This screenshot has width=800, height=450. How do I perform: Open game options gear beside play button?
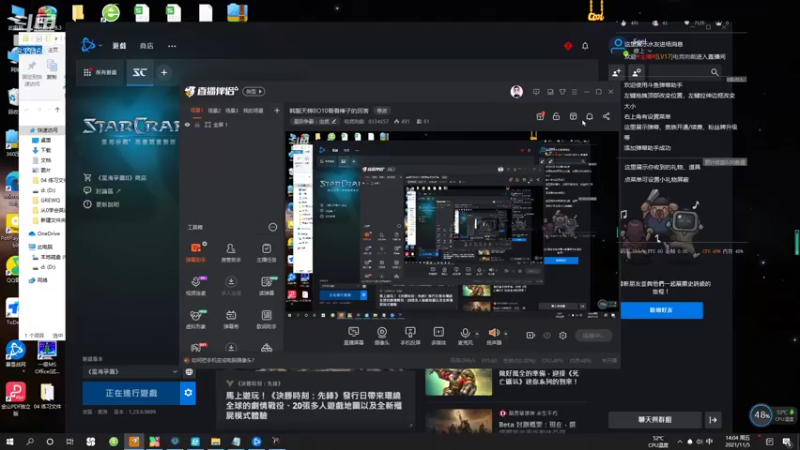coord(188,393)
